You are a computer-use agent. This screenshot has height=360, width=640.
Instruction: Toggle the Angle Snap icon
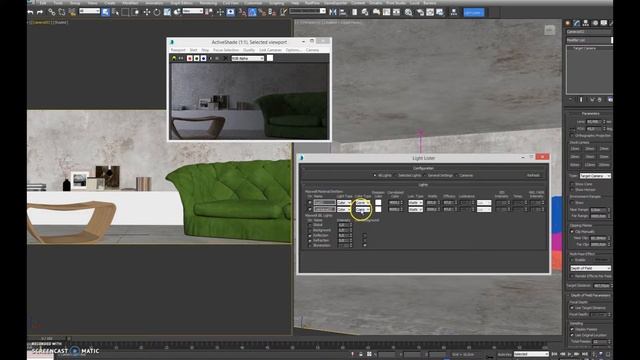252,12
